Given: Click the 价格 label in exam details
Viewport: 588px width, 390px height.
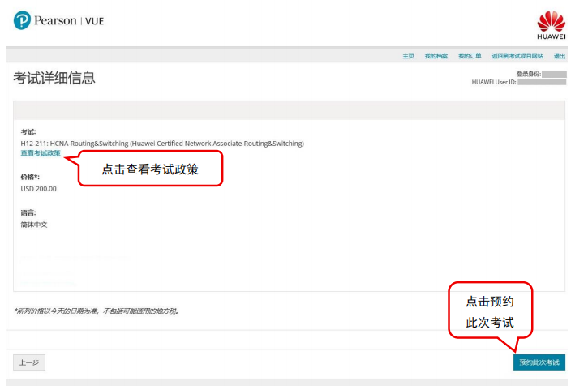Looking at the screenshot, I should click(30, 177).
